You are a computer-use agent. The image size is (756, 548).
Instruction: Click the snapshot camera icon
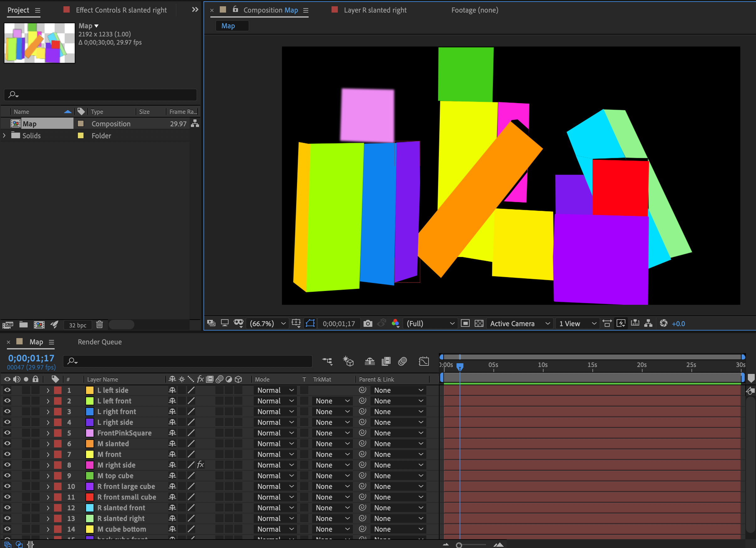click(368, 324)
